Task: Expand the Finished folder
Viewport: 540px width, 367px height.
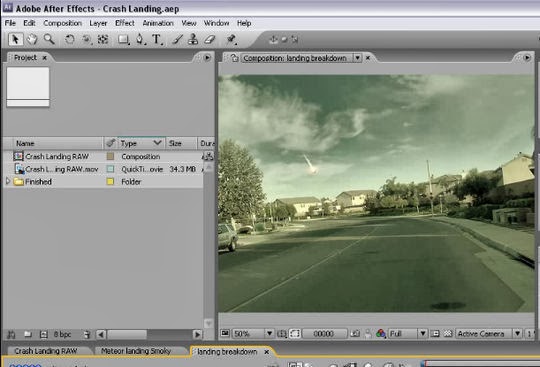Action: [x=8, y=181]
